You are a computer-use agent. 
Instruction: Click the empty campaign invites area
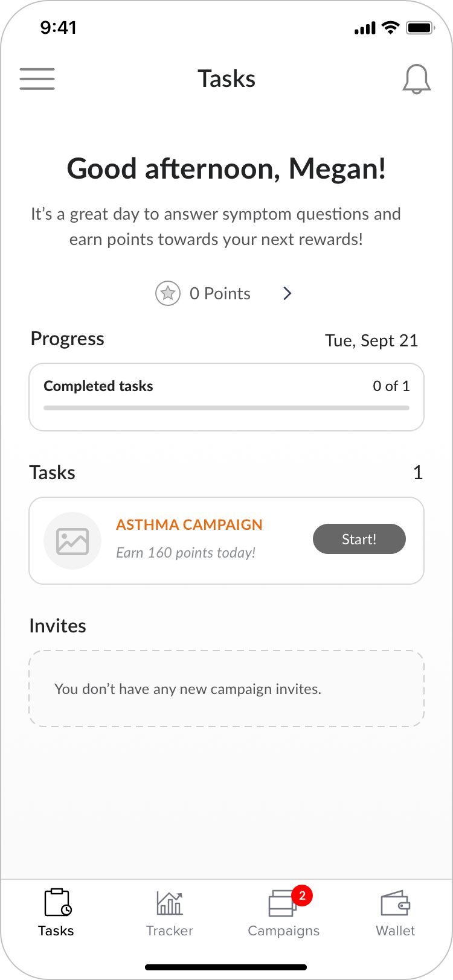pyautogui.click(x=226, y=689)
